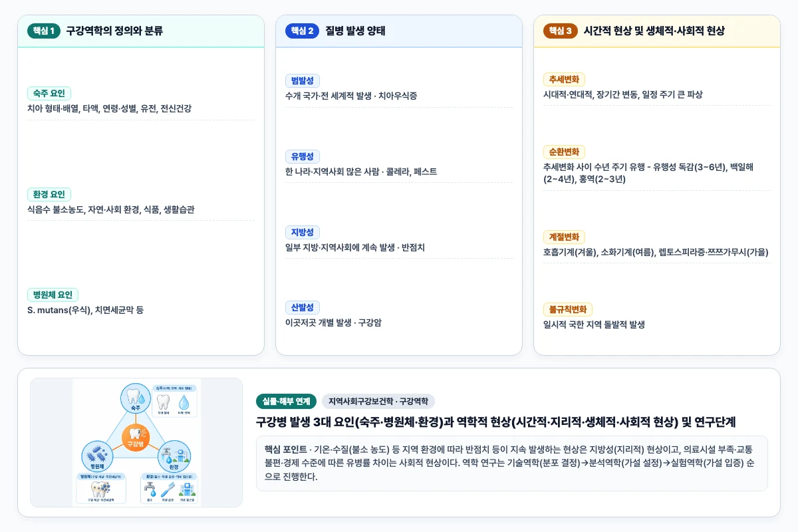Click the 환경 faucet-and-building circle icon
798x532 pixels.
point(174,457)
